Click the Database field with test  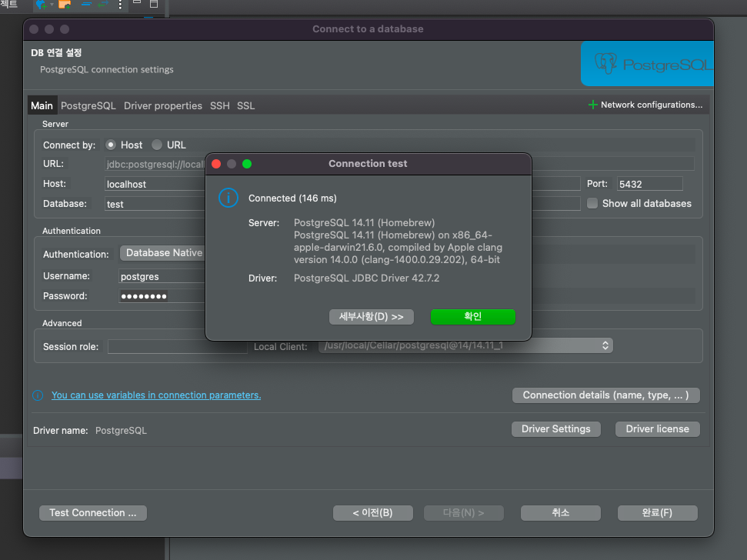(x=155, y=204)
